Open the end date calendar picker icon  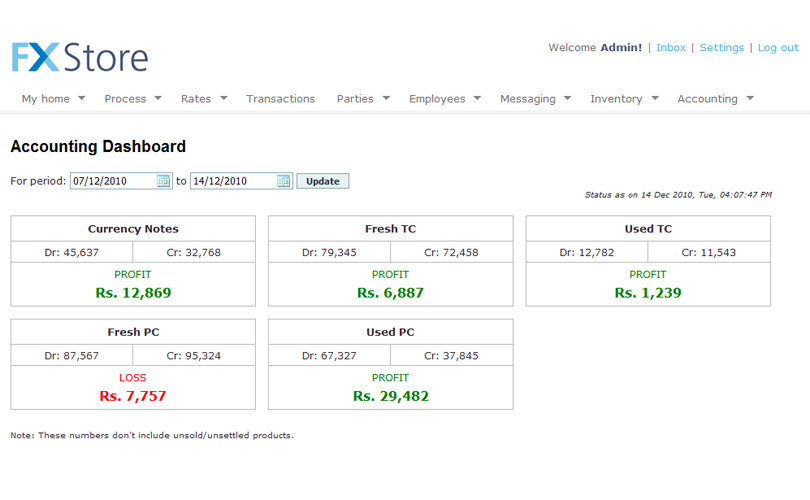284,181
